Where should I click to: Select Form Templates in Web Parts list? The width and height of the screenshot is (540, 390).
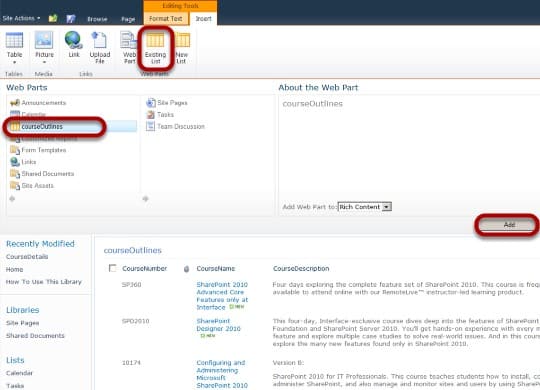44,150
